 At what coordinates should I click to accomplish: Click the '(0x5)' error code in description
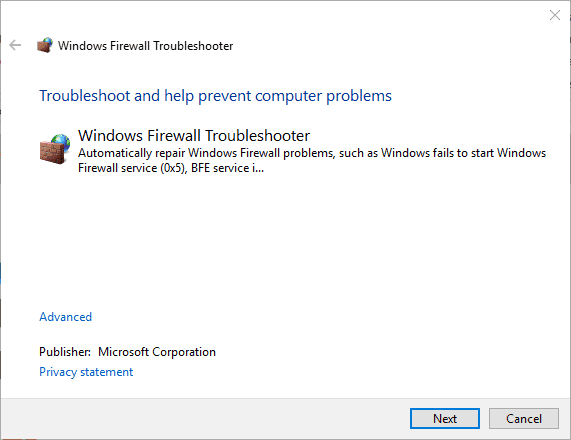click(x=174, y=168)
